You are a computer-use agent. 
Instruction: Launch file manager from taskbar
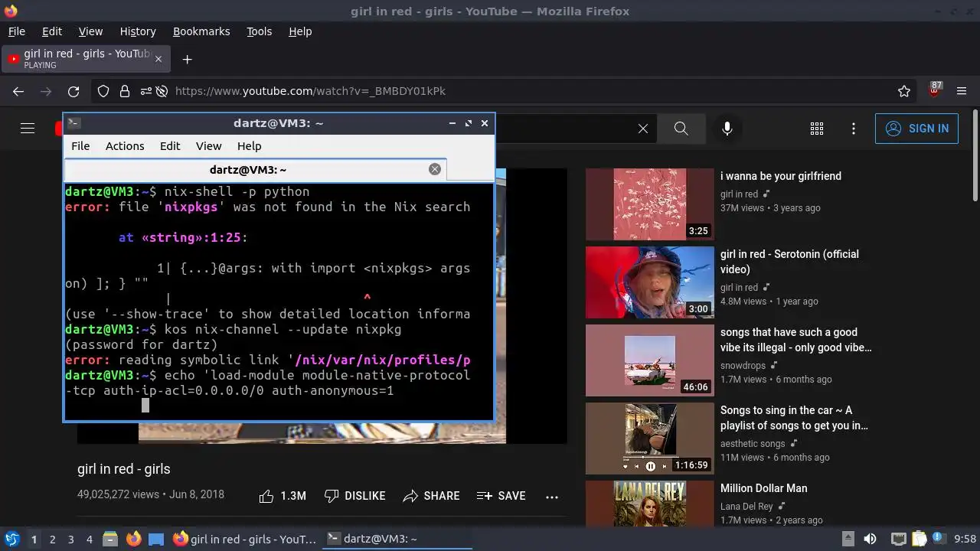[x=109, y=539]
